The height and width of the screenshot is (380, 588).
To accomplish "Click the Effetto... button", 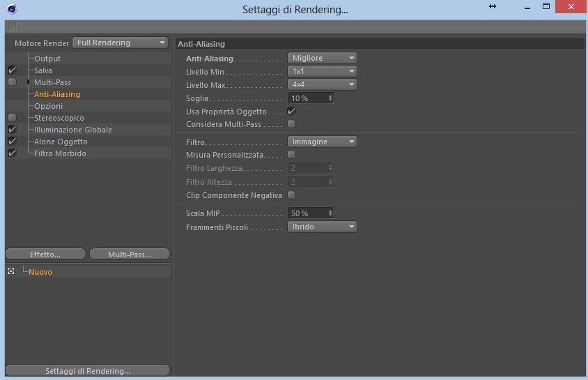I will (x=45, y=254).
